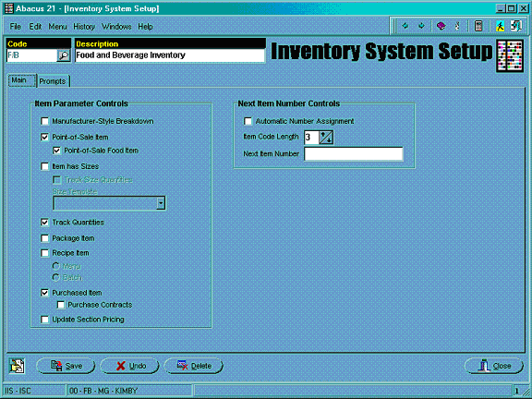
Task: Click the abacus logo icon
Action: pos(510,56)
